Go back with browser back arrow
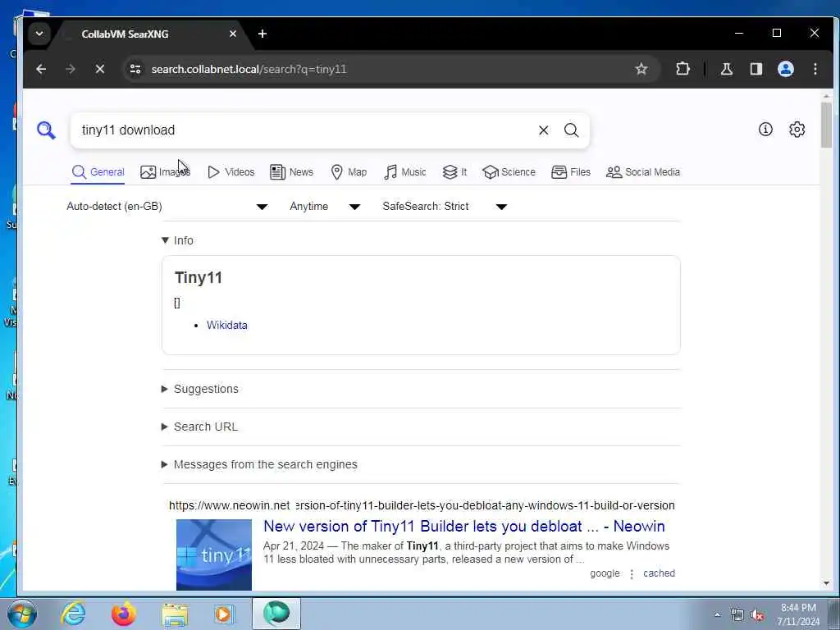This screenshot has height=630, width=840. [x=41, y=69]
